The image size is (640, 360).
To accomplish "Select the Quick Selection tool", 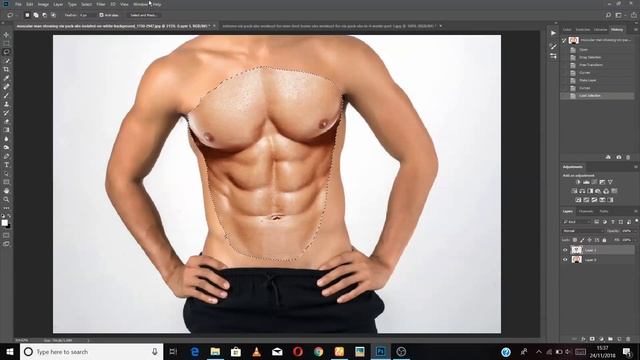I will pos(6,61).
